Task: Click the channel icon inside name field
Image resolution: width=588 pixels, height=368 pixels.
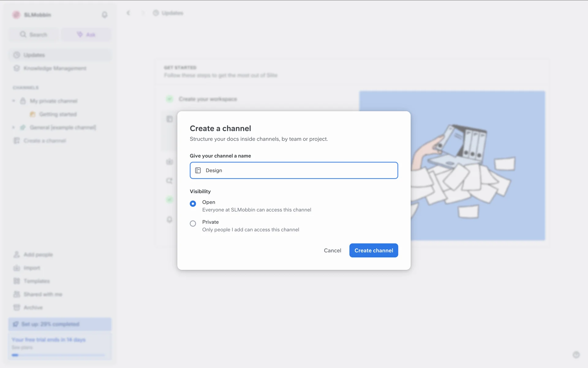Action: point(198,171)
